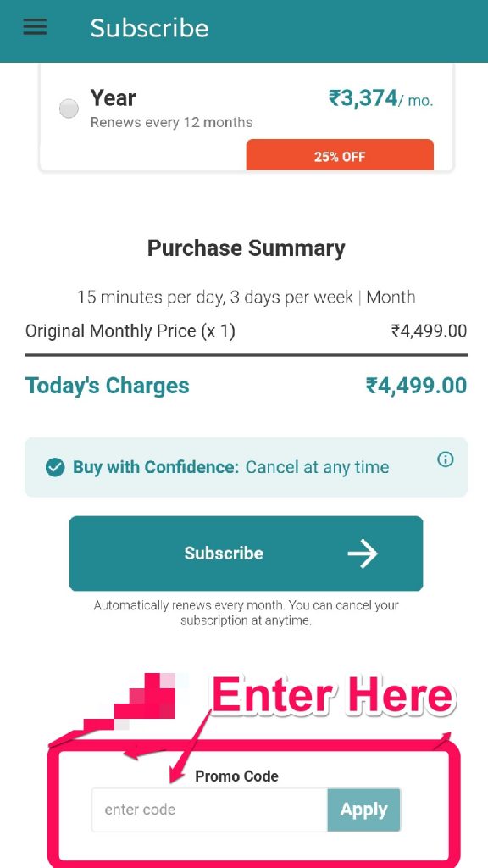The height and width of the screenshot is (868, 488).
Task: Click the ₹3,374/ mo. price label
Action: coord(381,98)
